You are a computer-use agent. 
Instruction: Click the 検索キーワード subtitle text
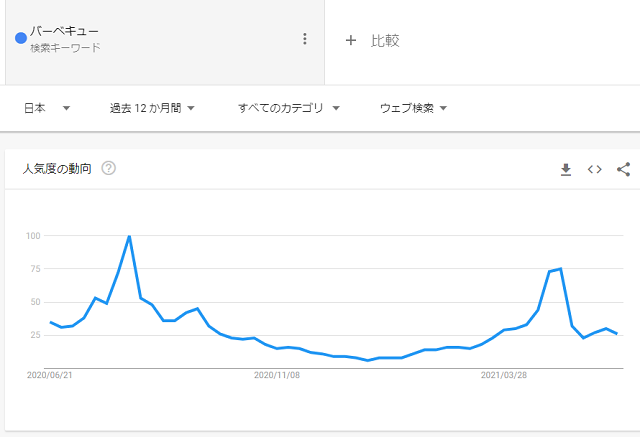65,48
